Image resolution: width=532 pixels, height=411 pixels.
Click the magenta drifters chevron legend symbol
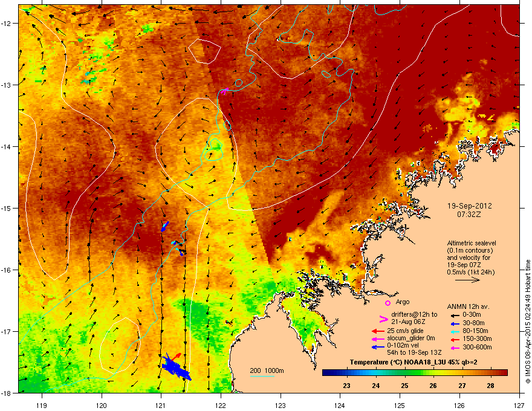pyautogui.click(x=383, y=319)
